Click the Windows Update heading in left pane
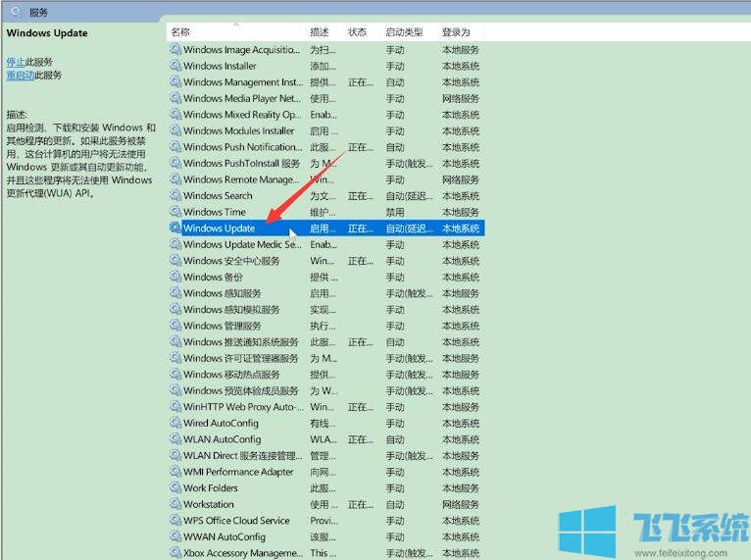The width and height of the screenshot is (751, 560). pos(47,33)
